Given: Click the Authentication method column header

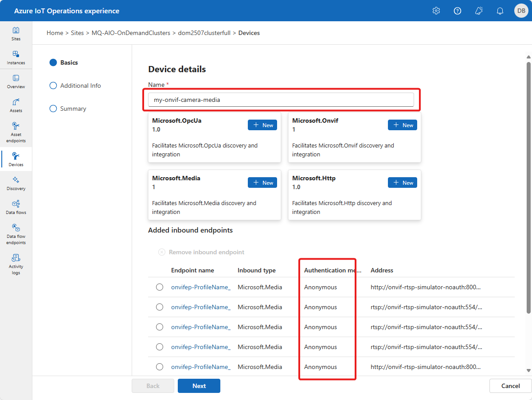Looking at the screenshot, I should (x=333, y=270).
